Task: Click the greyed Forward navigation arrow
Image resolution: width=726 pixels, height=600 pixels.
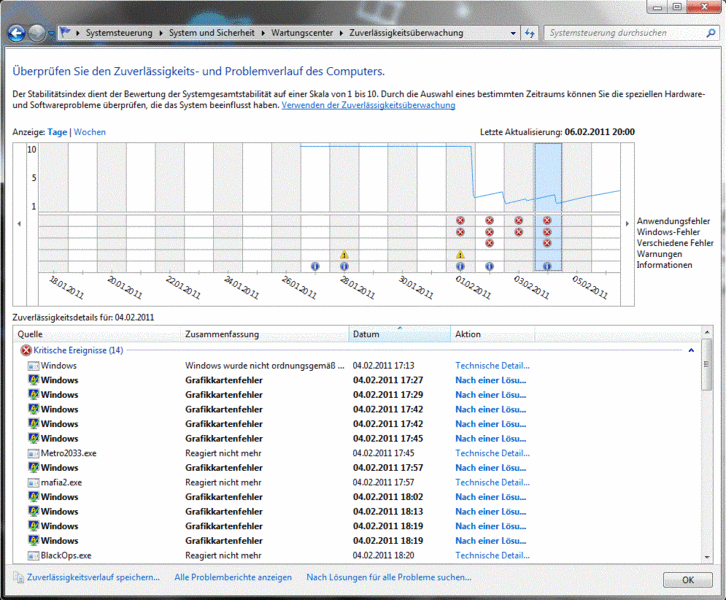Action: point(37,33)
